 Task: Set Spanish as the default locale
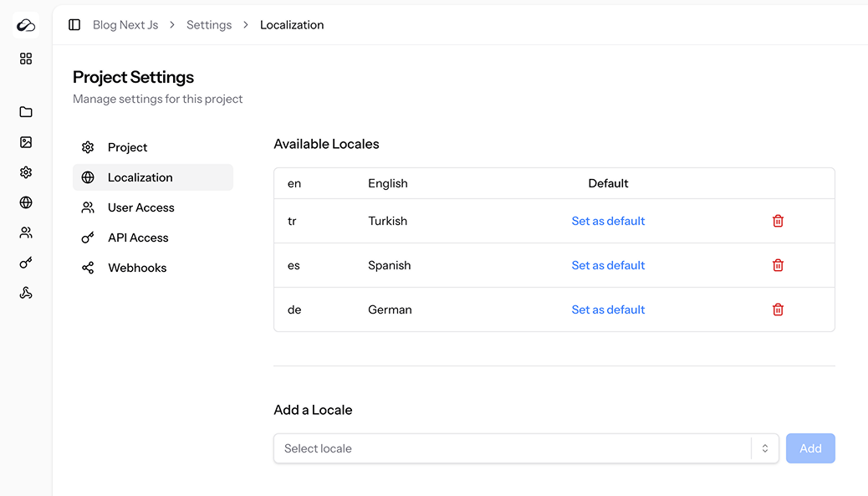click(608, 264)
